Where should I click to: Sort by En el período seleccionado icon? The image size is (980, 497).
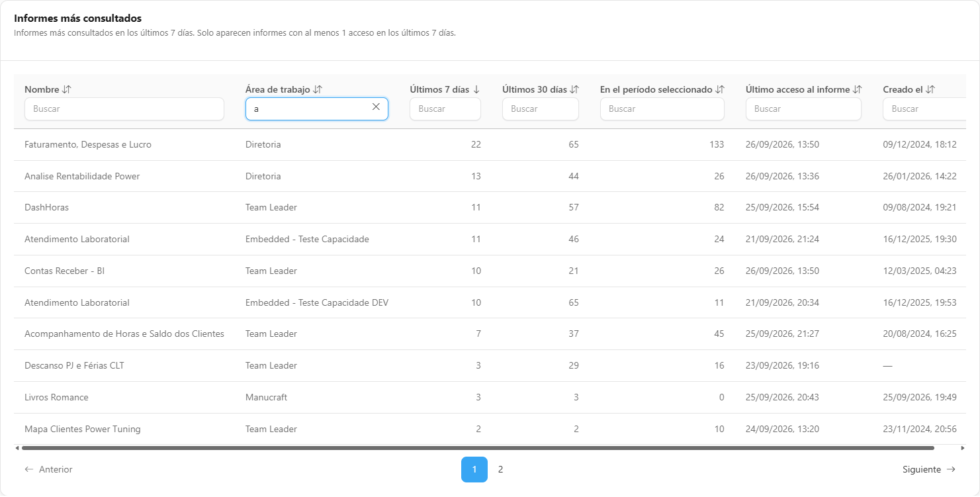720,89
